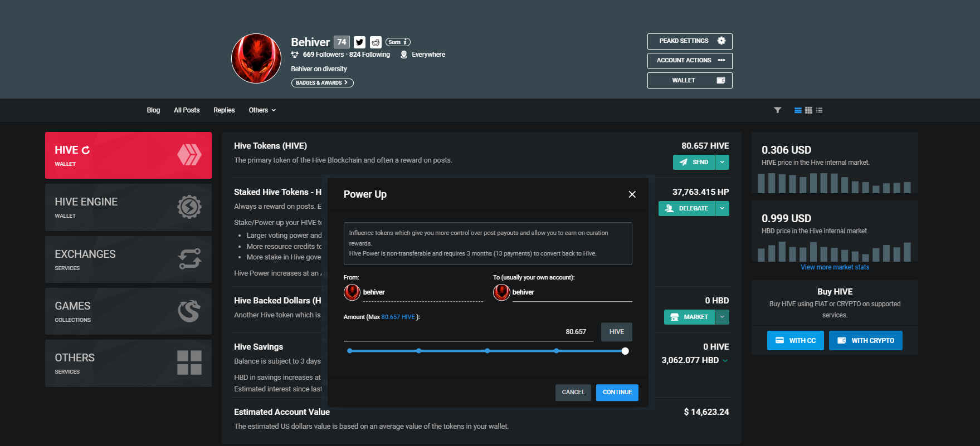This screenshot has height=446, width=980.
Task: Click the DELEGATE button
Action: [x=686, y=208]
